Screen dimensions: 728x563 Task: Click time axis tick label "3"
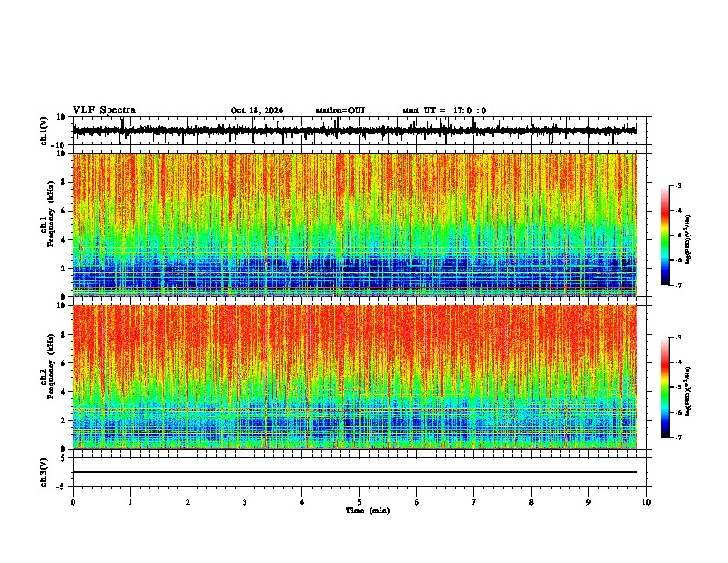pos(245,502)
